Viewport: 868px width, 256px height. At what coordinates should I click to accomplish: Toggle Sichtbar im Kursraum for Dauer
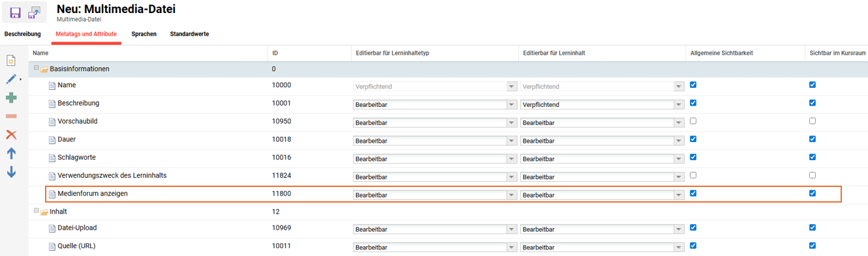813,139
